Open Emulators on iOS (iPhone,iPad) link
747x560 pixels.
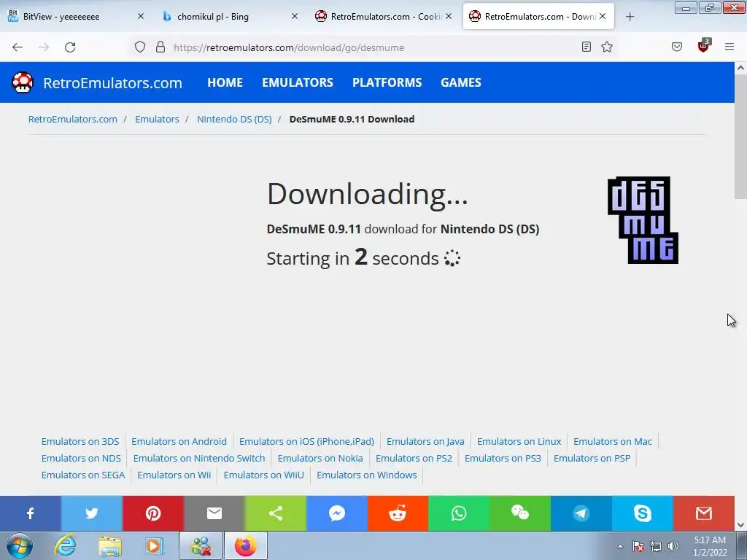[x=306, y=441]
